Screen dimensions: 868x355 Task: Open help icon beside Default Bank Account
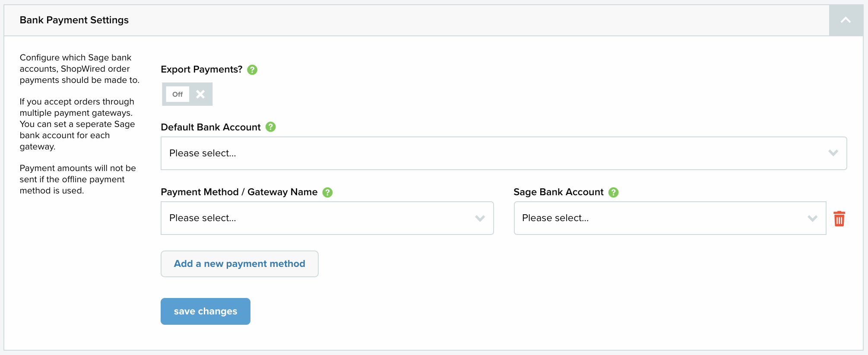click(271, 127)
